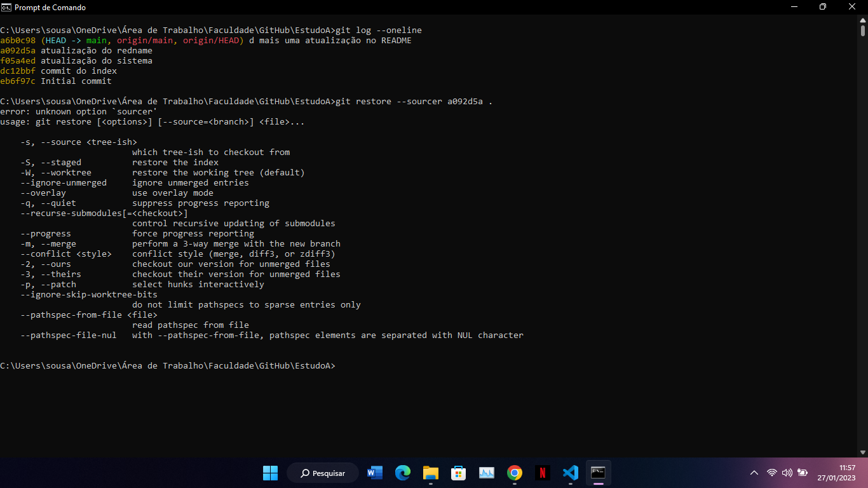Click the terminal scrollbar up arrow

(x=863, y=21)
